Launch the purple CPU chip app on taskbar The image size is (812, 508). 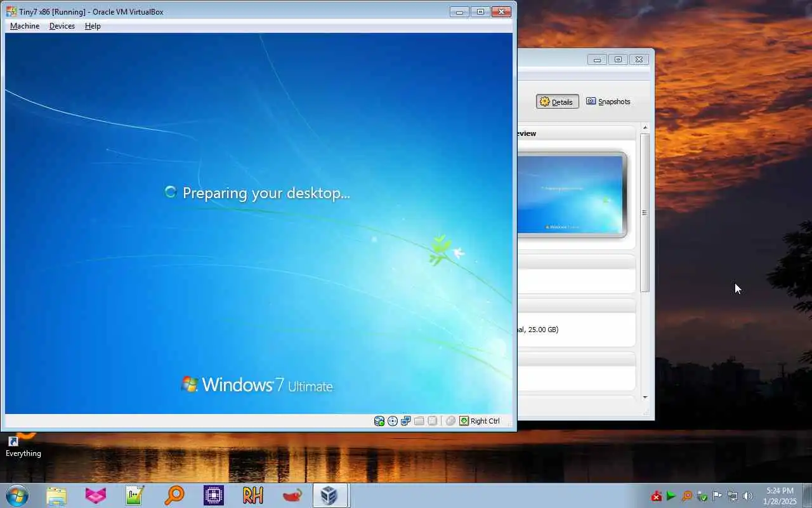[214, 495]
